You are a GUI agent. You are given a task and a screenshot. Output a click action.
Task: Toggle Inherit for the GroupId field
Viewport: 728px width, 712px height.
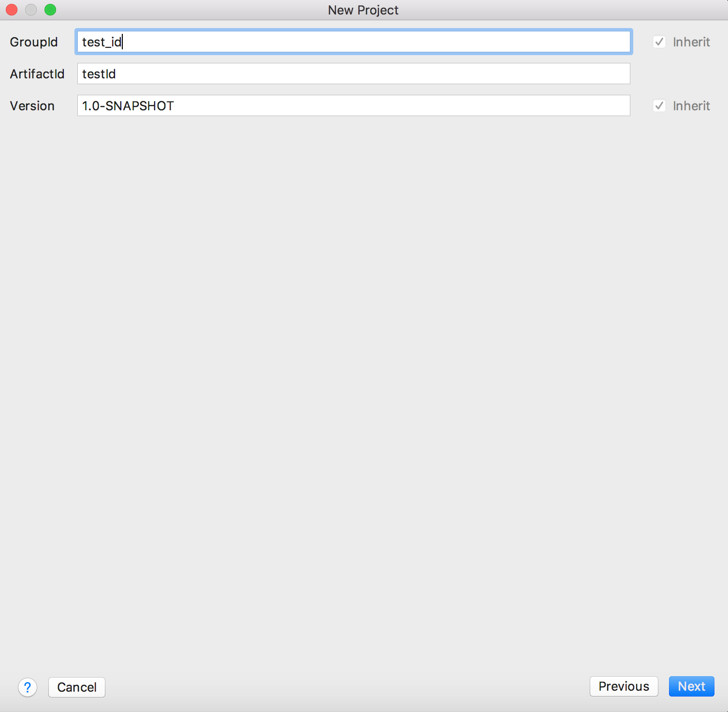(659, 42)
